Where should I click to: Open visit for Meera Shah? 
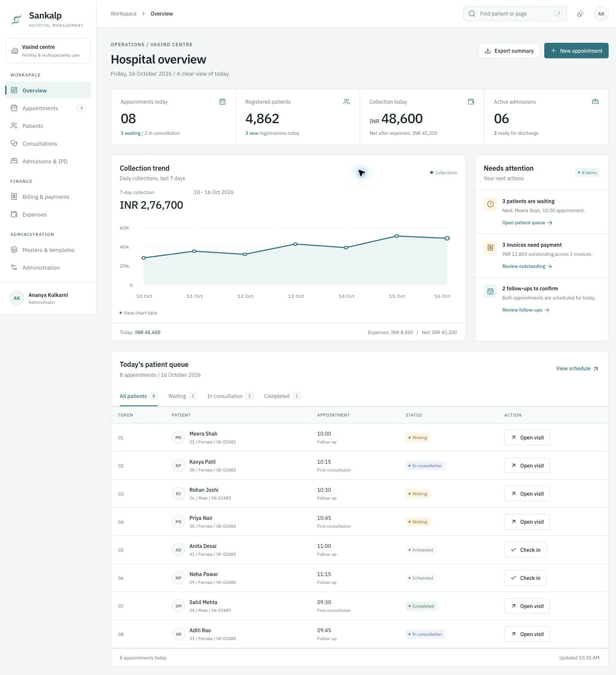[527, 437]
